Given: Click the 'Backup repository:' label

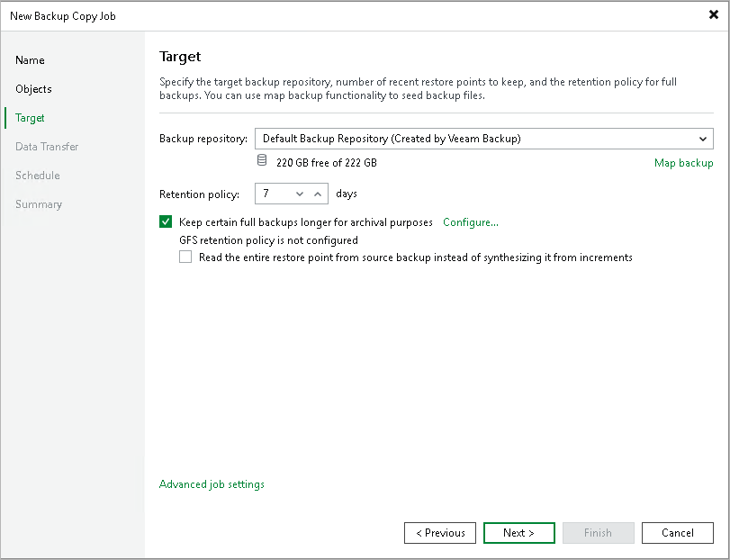Looking at the screenshot, I should tap(203, 139).
